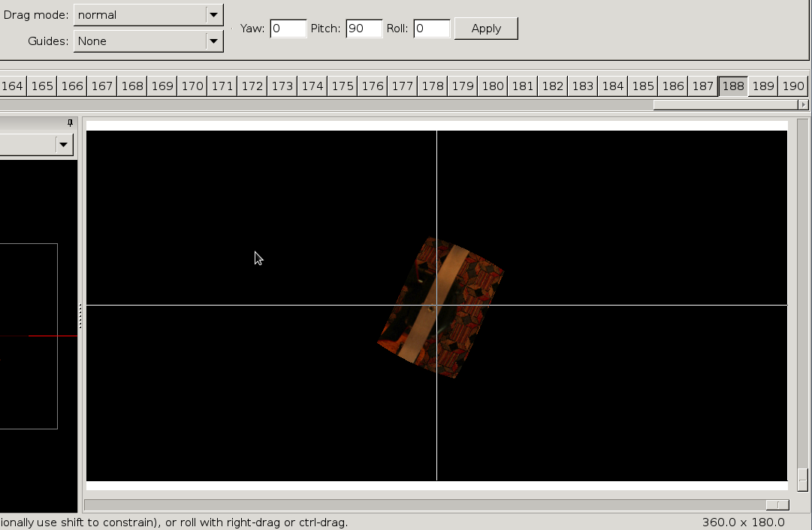Click the horizontal scrollbar below the preview

coord(436,504)
